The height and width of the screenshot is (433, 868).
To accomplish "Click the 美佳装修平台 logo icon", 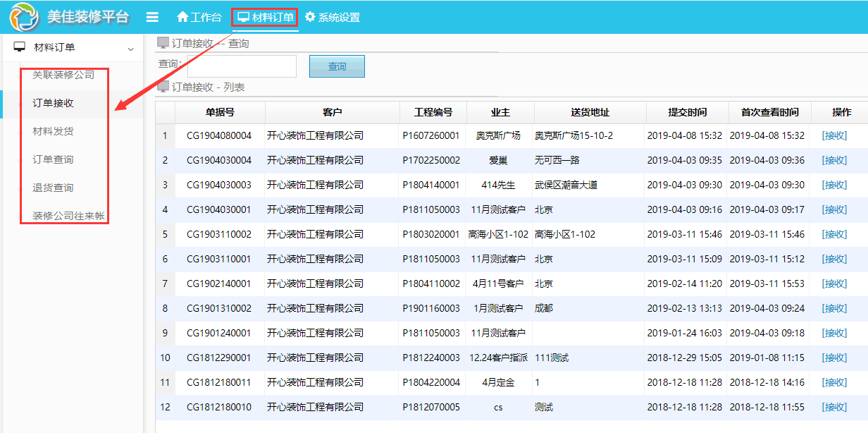I will (x=24, y=17).
